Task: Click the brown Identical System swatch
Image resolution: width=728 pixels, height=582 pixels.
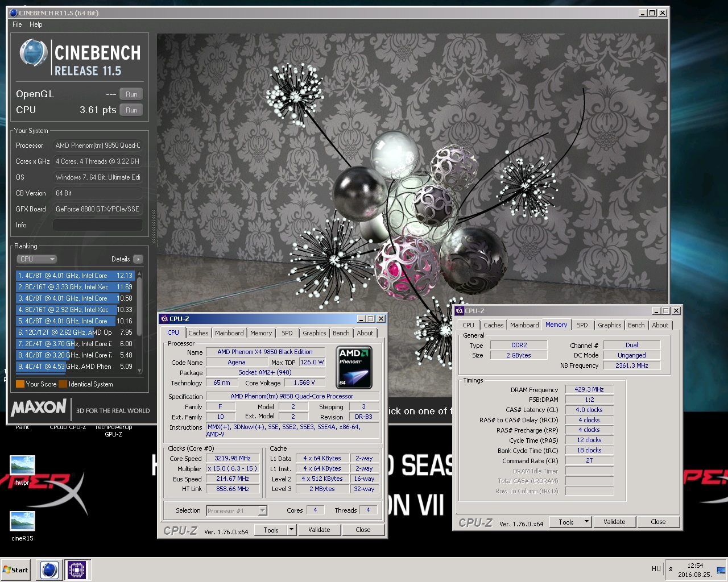Action: (x=63, y=384)
